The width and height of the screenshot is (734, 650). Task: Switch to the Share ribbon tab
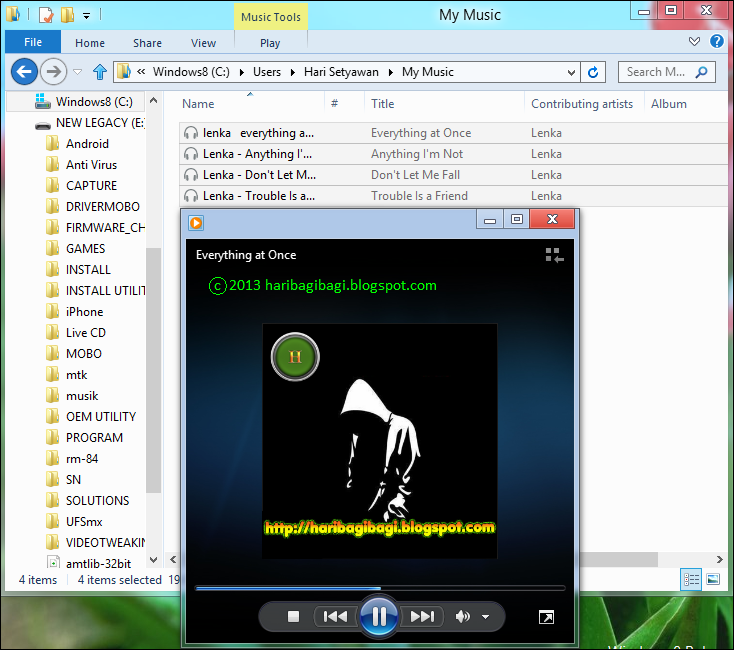[x=147, y=43]
